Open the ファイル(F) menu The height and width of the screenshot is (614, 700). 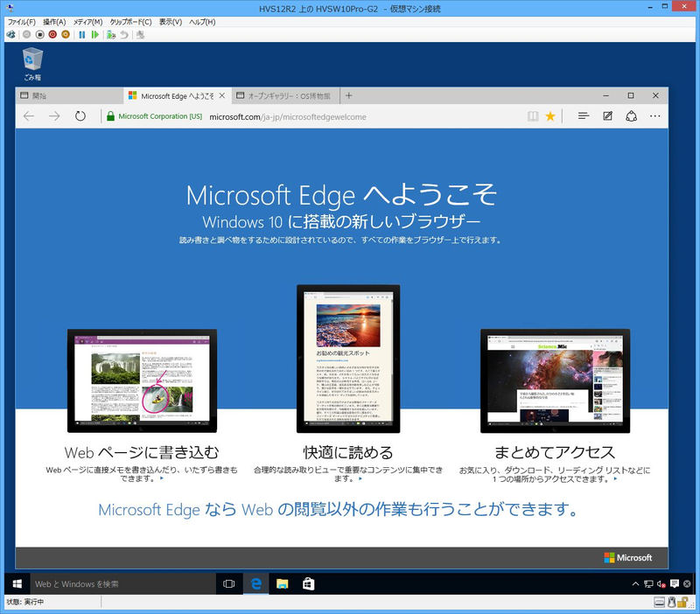(x=21, y=22)
